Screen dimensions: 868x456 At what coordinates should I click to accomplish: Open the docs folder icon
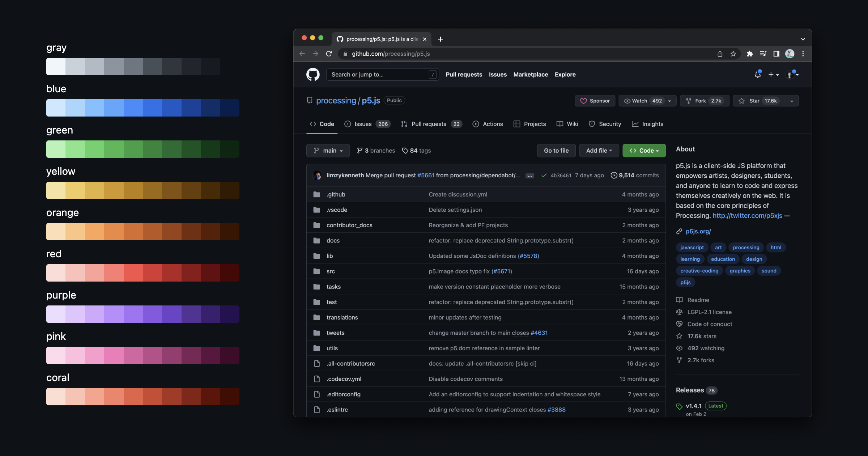[x=316, y=240]
